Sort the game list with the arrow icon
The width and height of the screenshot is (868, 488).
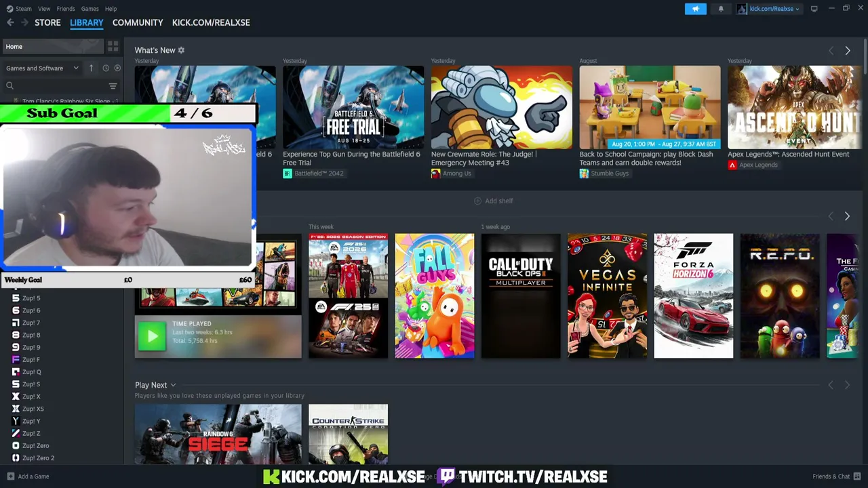click(91, 68)
